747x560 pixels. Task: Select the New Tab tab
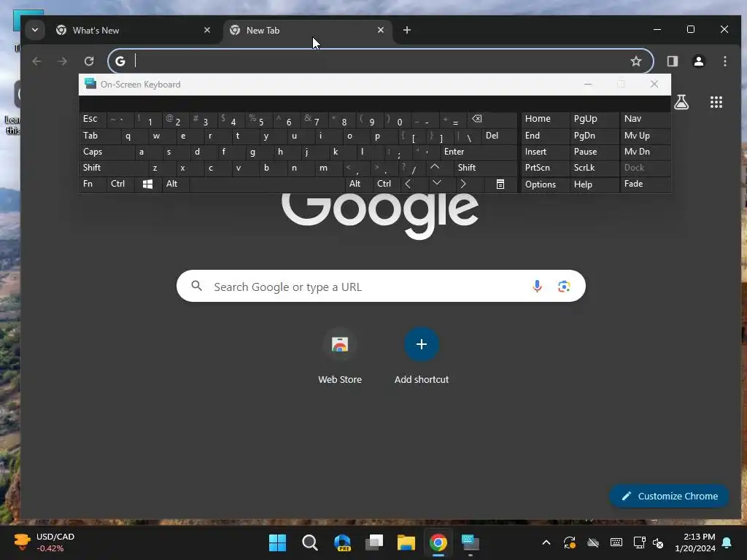307,30
